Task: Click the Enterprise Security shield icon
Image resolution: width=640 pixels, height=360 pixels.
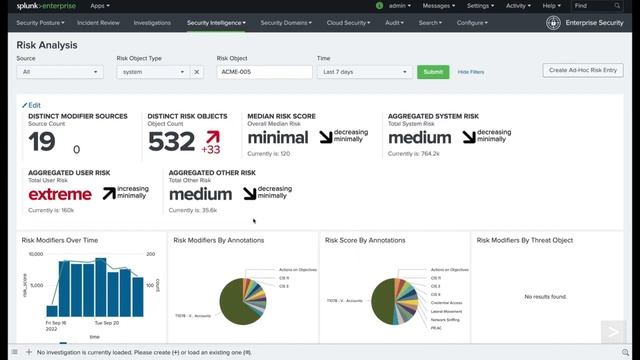Action: 553,23
